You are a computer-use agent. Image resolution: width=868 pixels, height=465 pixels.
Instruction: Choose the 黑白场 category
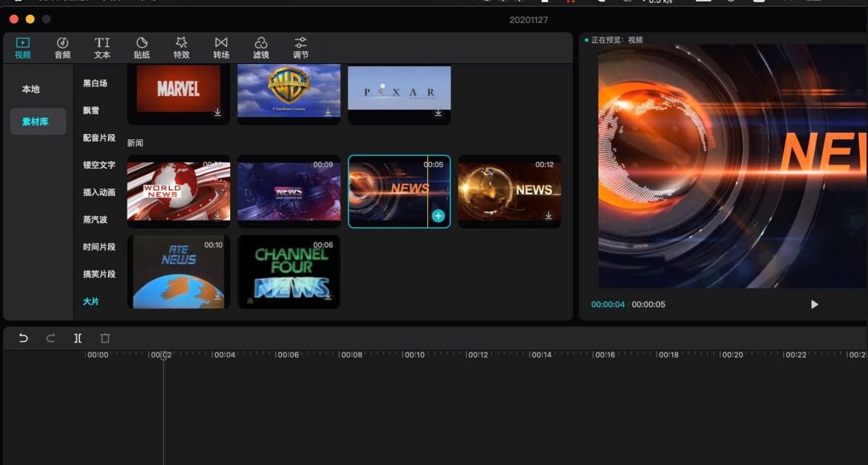click(95, 83)
